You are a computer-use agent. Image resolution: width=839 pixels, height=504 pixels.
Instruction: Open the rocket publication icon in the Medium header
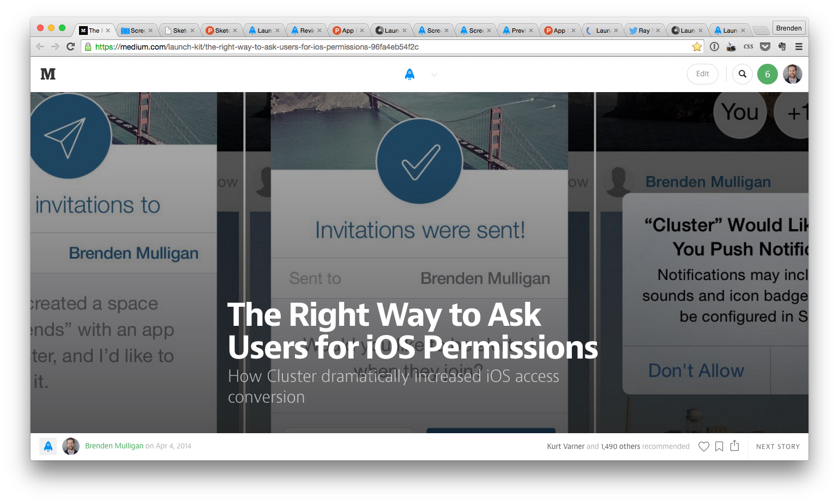click(x=410, y=74)
